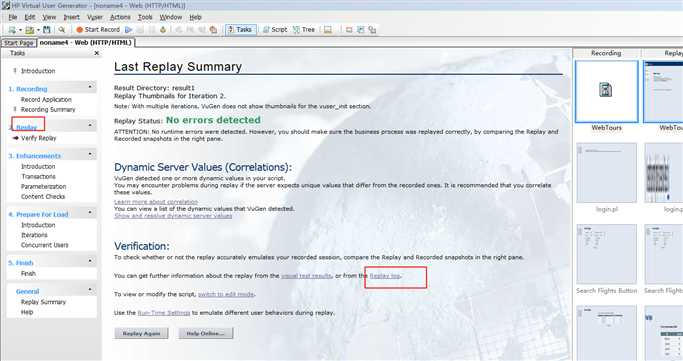Screen dimensions: 683x361
Task: Open the 'visual test results' link
Action: 306,276
